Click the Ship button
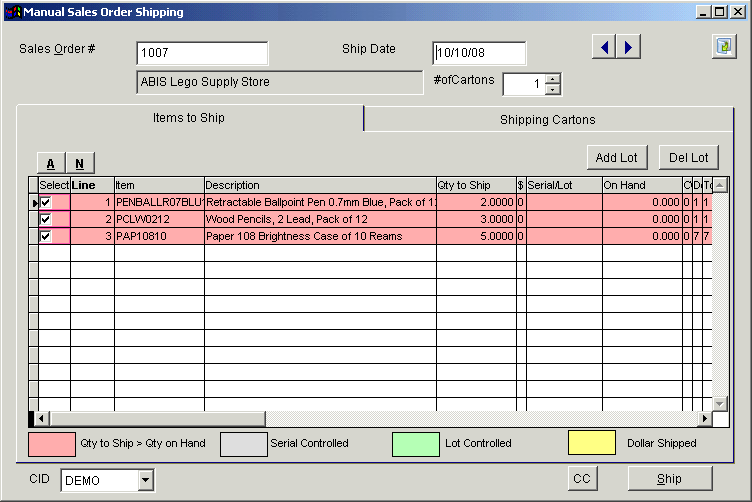The height and width of the screenshot is (502, 752). 669,479
